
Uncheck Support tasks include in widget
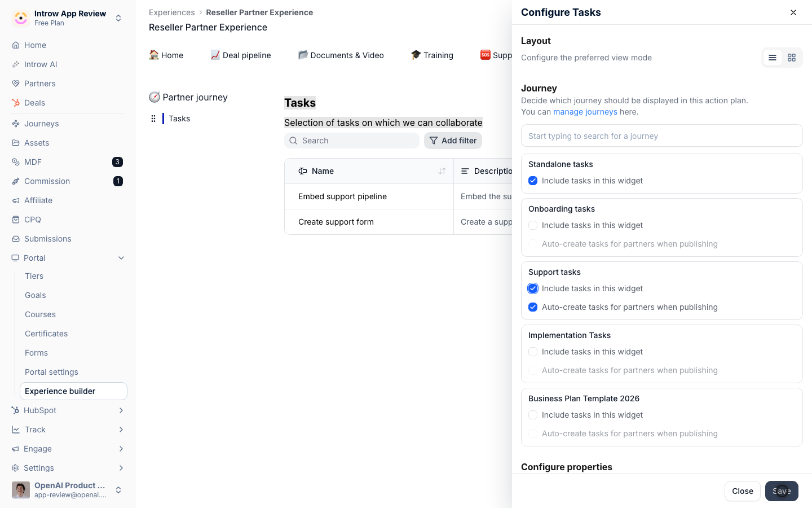(533, 288)
